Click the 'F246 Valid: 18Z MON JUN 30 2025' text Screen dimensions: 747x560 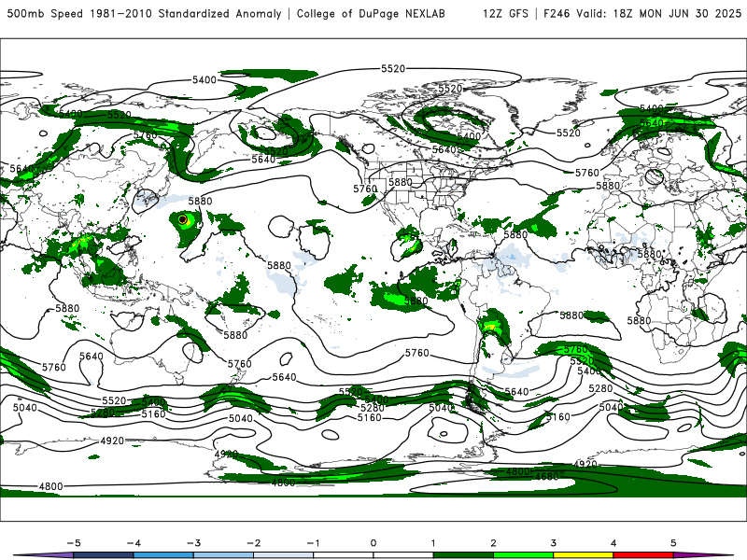pos(642,13)
